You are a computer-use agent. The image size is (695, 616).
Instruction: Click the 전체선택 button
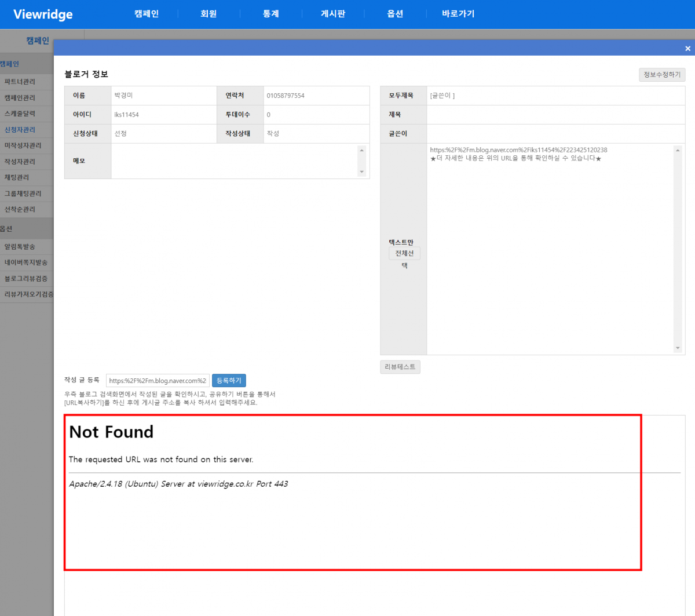coord(404,253)
